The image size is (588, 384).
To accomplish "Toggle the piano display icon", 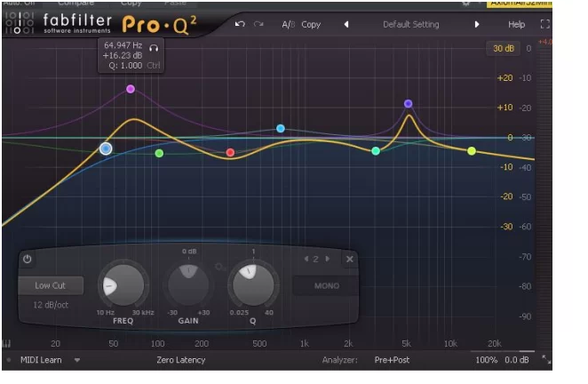I will (7, 343).
